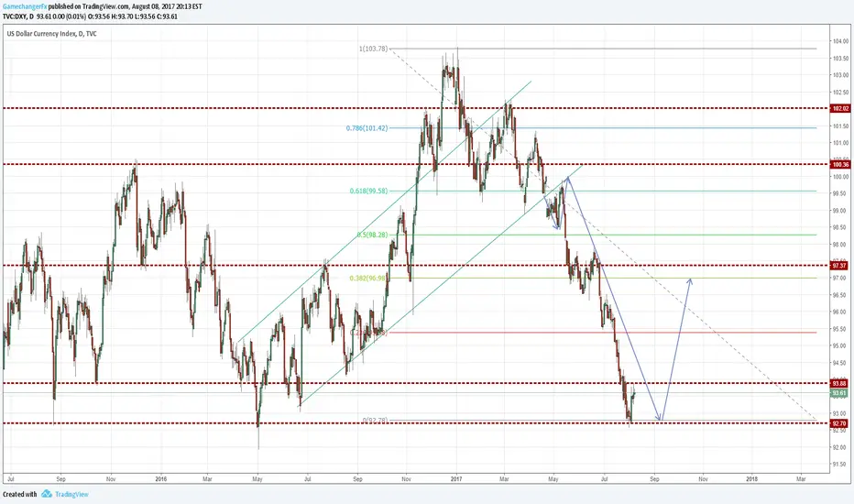The height and width of the screenshot is (504, 854).
Task: Click the 101.00 price axis label
Action: [840, 143]
